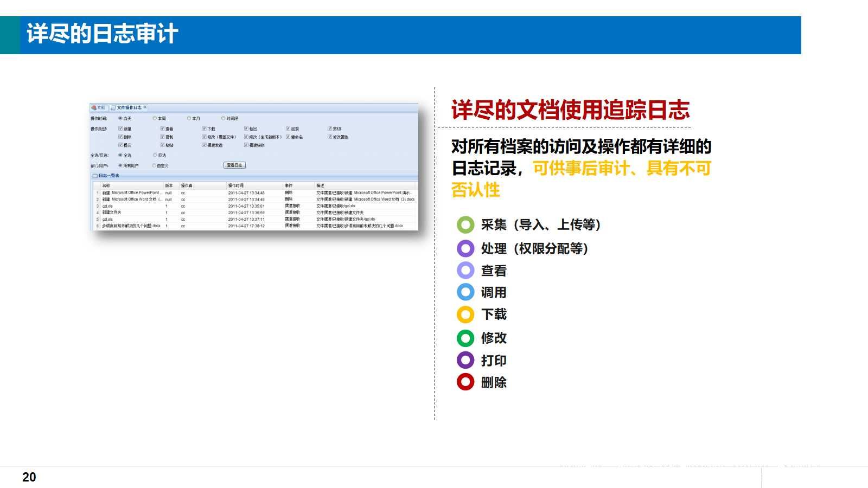Select the 当天 operation time radio button
This screenshot has height=488, width=868.
(120, 118)
